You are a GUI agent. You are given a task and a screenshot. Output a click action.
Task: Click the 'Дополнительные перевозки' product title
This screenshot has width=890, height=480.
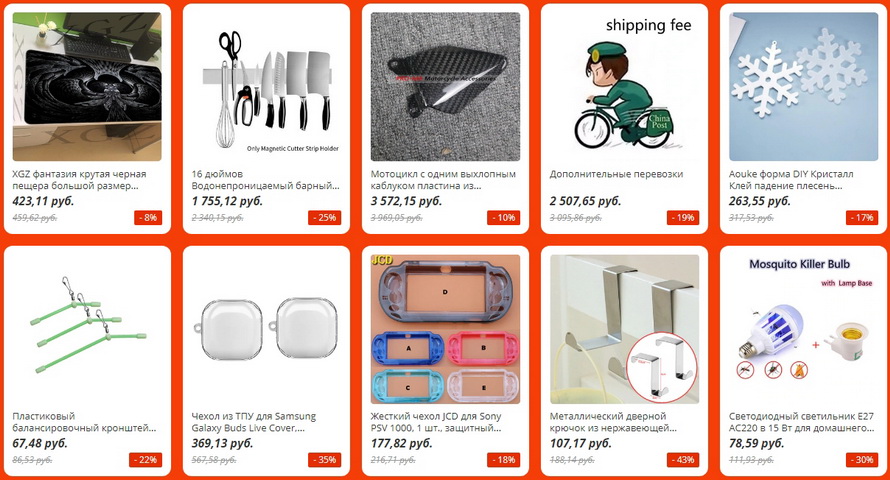tap(616, 174)
